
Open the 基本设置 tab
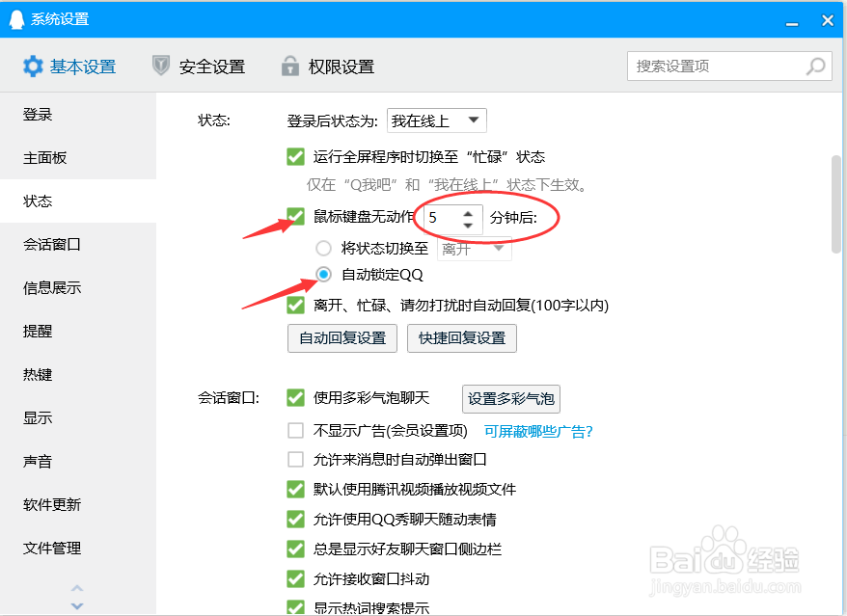tap(69, 67)
